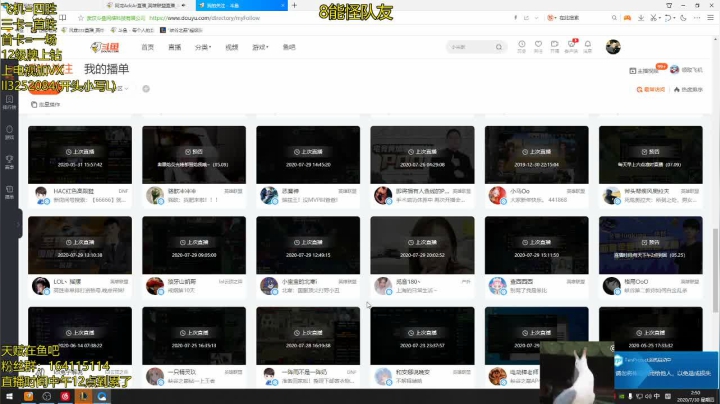Open the watch history clock icon
The image size is (720, 404).
(x=522, y=46)
